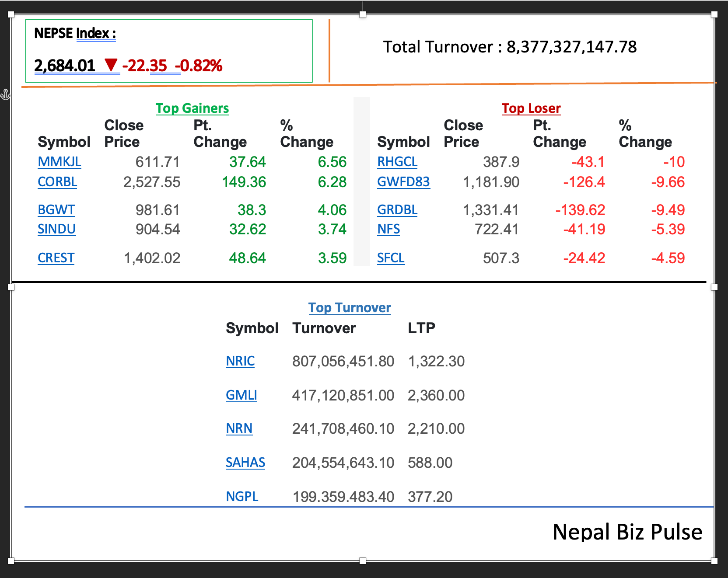Click the Nepal Biz Pulse footer text
This screenshot has height=578, width=728.
click(627, 532)
